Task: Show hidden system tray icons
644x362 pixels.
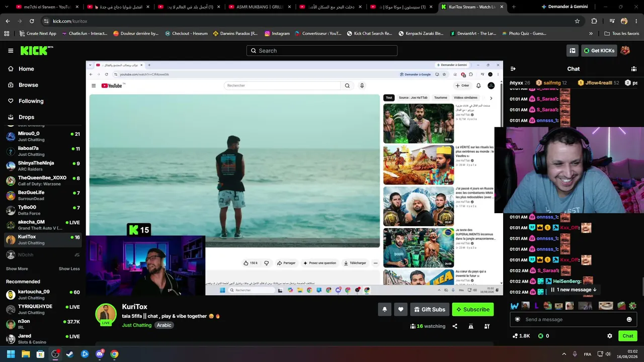Action: click(x=564, y=354)
